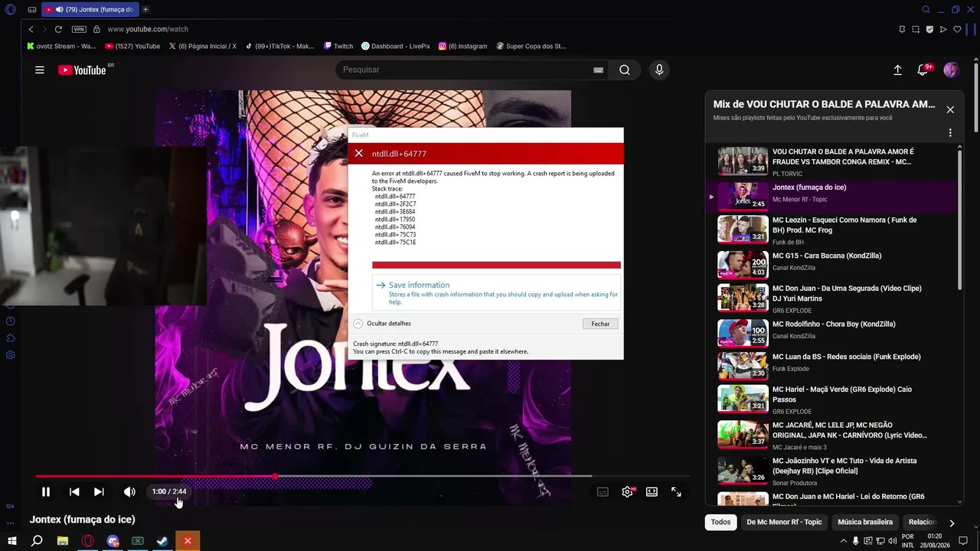Open Windows taskbar search
This screenshot has height=551, width=980.
point(37,541)
